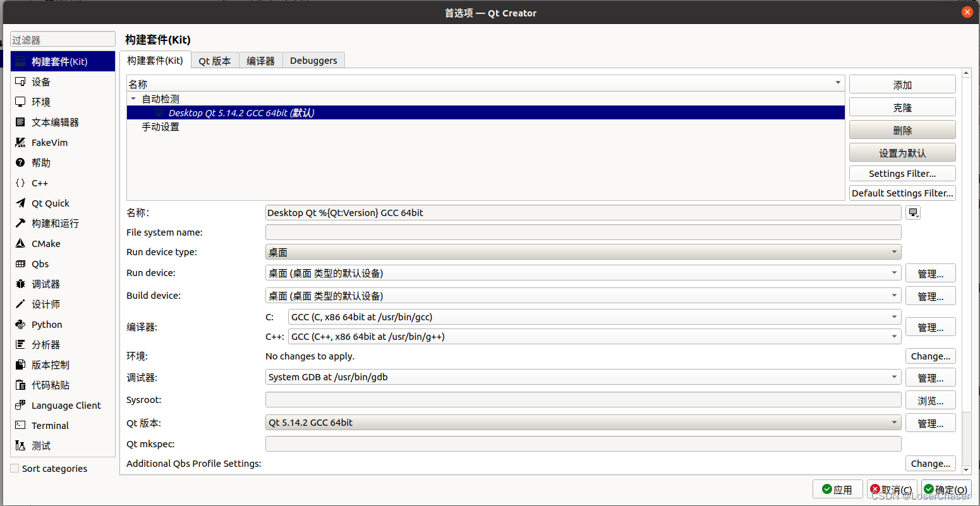Open the 调试器 System GDB dropdown
The image size is (980, 506).
[x=583, y=377]
